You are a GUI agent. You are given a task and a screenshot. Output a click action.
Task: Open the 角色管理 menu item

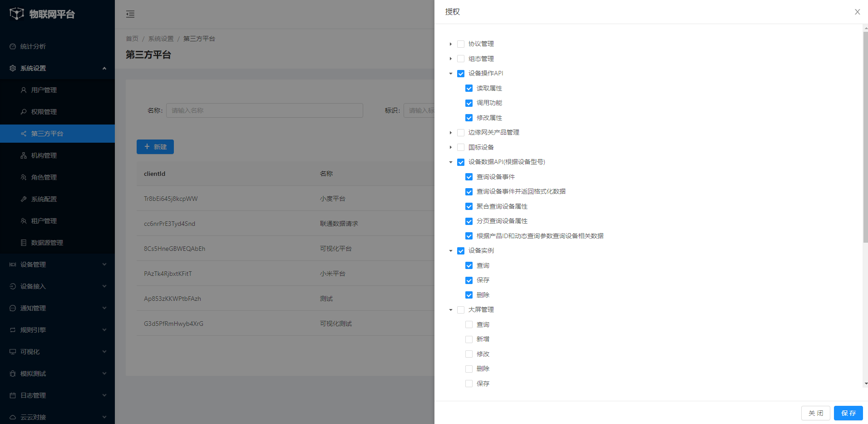coord(57,177)
